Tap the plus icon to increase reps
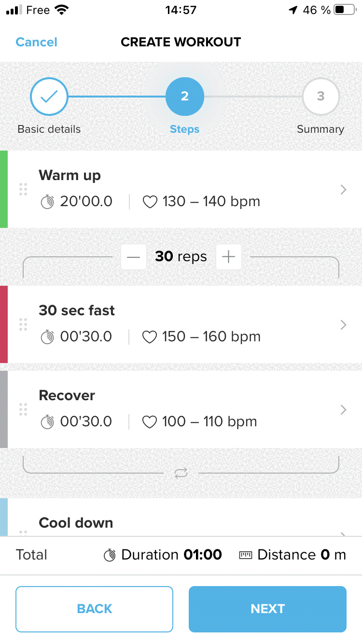This screenshot has width=362, height=644. [228, 257]
